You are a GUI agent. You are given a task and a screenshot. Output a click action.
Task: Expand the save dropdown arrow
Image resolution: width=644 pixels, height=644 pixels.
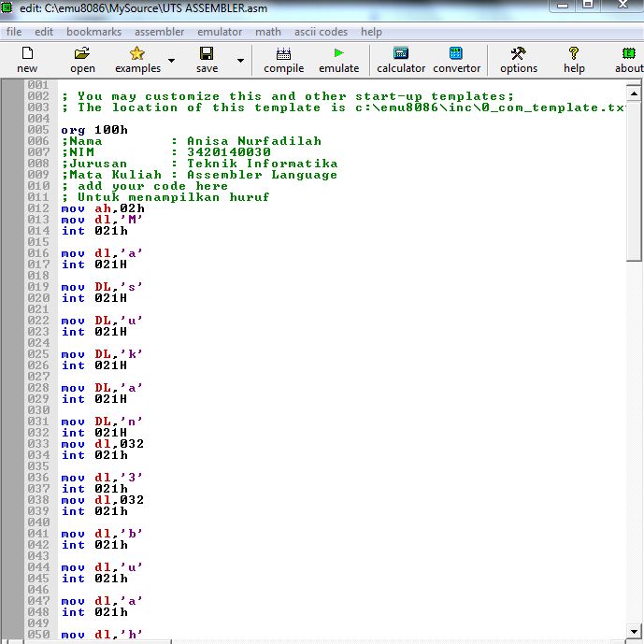coord(240,61)
